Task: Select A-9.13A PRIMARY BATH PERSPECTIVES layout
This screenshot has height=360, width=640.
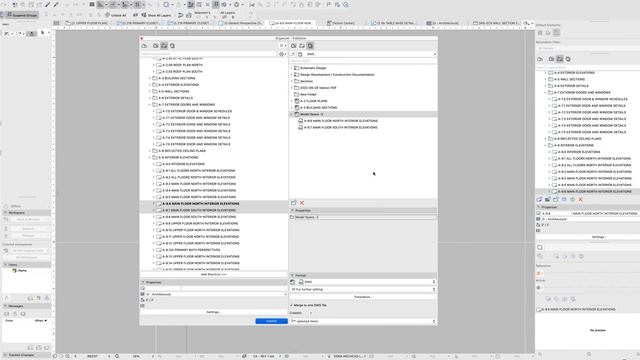Action: pos(191,250)
